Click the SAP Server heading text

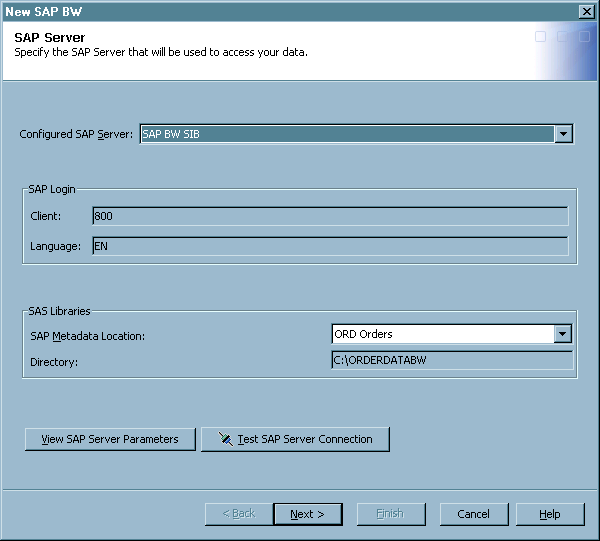[50, 37]
